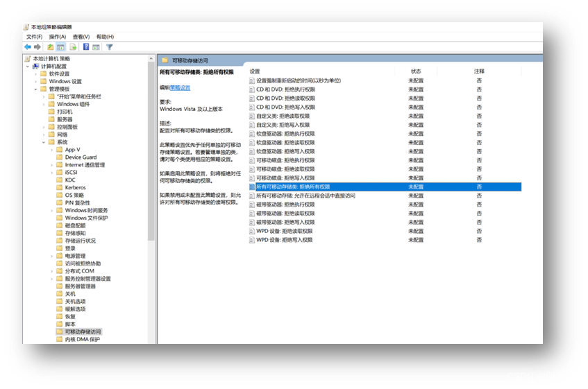Click the tree pane vertical scrollbar thumb
The height and width of the screenshot is (389, 588).
tap(151, 152)
